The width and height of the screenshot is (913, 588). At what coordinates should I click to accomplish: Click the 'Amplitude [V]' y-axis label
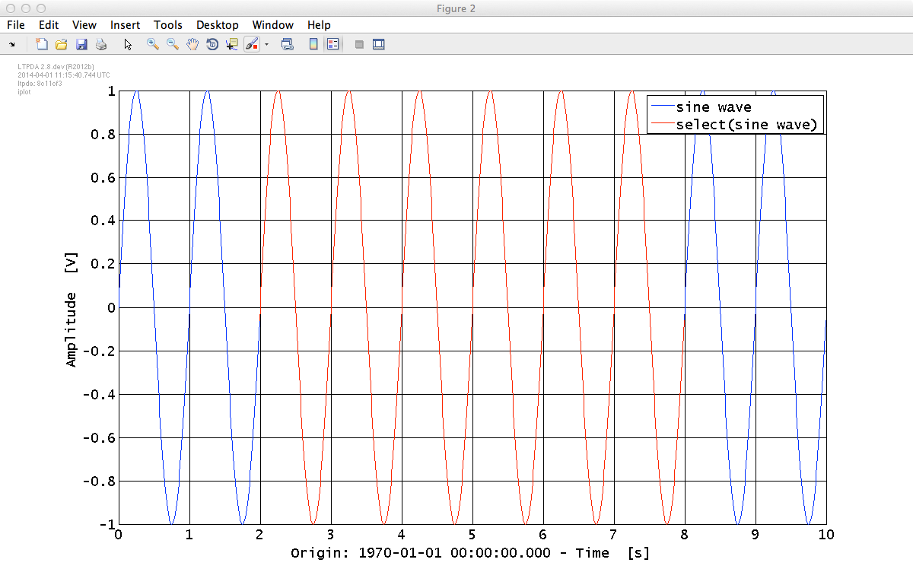[72, 308]
